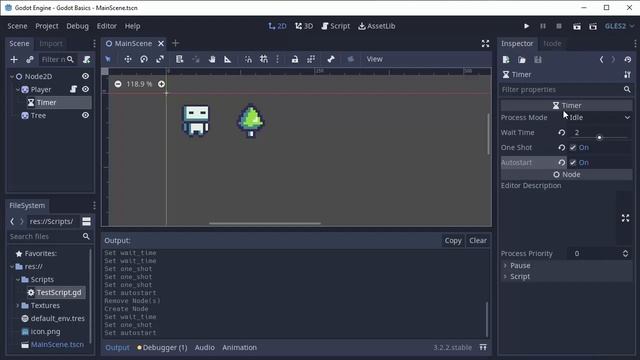Play the edited scene clapper icon
This screenshot has width=640, height=360.
(x=577, y=26)
